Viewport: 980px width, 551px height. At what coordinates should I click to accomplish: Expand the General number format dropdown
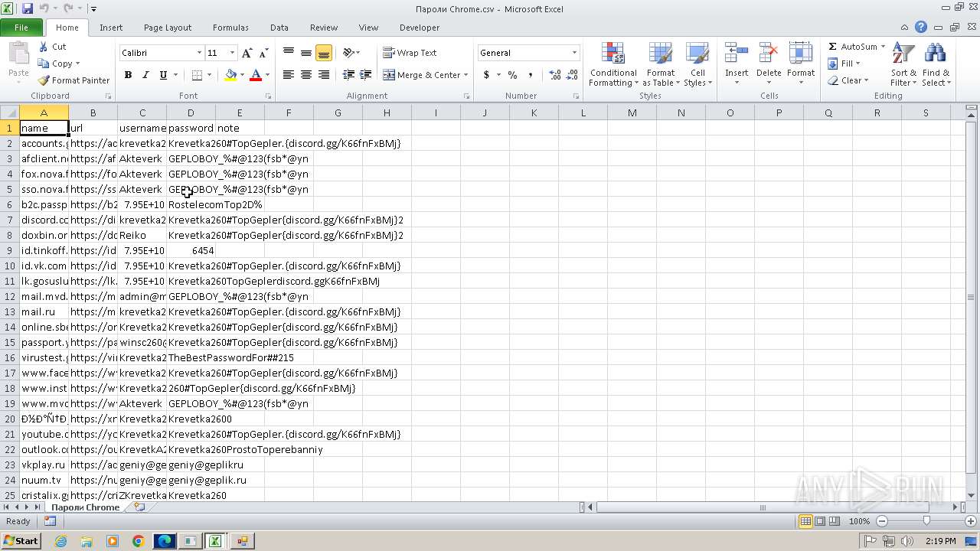pos(574,53)
